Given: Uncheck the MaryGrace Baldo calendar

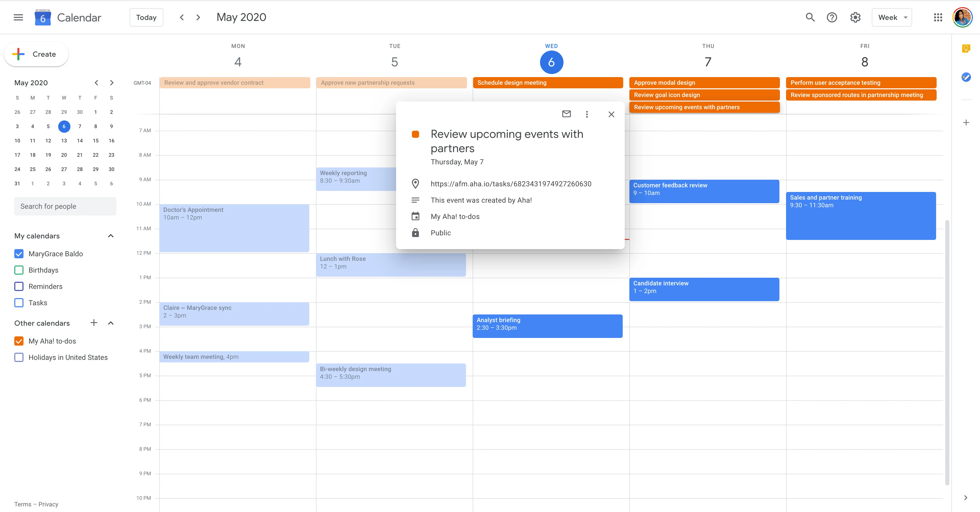Looking at the screenshot, I should [x=19, y=253].
